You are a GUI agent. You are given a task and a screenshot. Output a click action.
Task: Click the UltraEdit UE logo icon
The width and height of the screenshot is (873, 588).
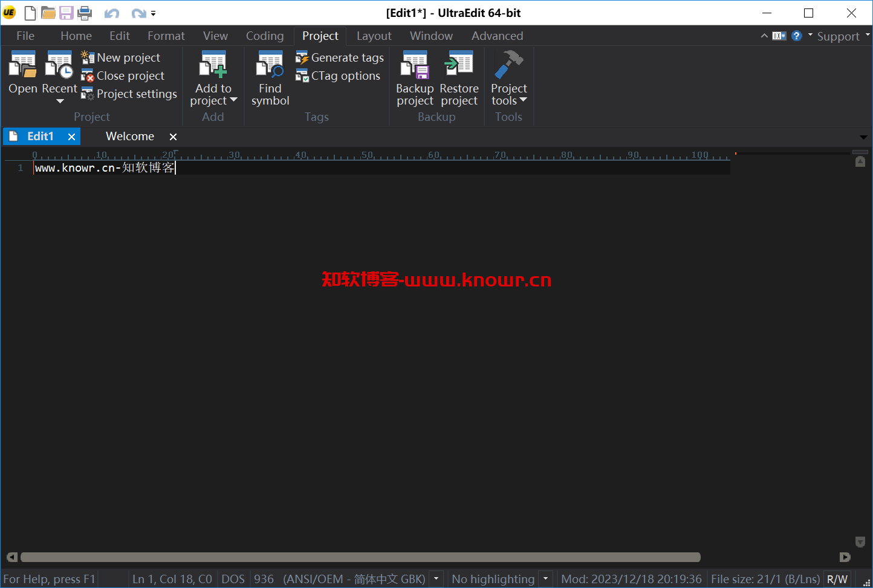[9, 13]
